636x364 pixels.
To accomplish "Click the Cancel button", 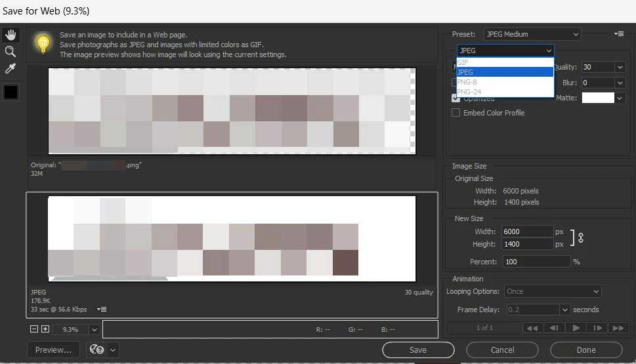I will click(x=502, y=350).
